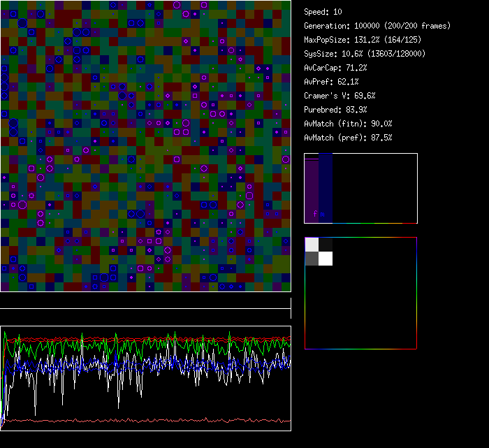
Task: Click the near-black cell in the matrix's top row
Action: [x=326, y=245]
